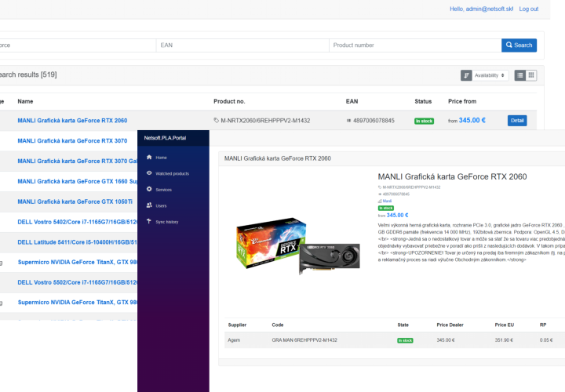Image resolution: width=565 pixels, height=392 pixels.
Task: Click Services gear icon in sidebar
Action: point(149,189)
